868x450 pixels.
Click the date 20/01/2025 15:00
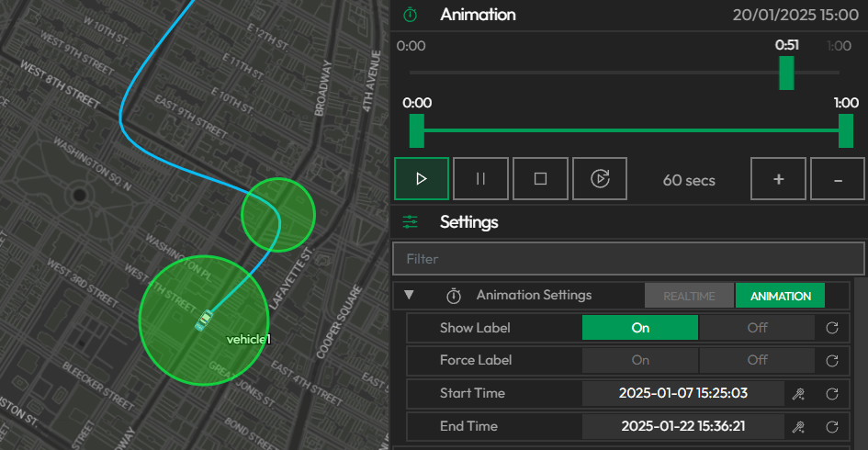tap(795, 15)
